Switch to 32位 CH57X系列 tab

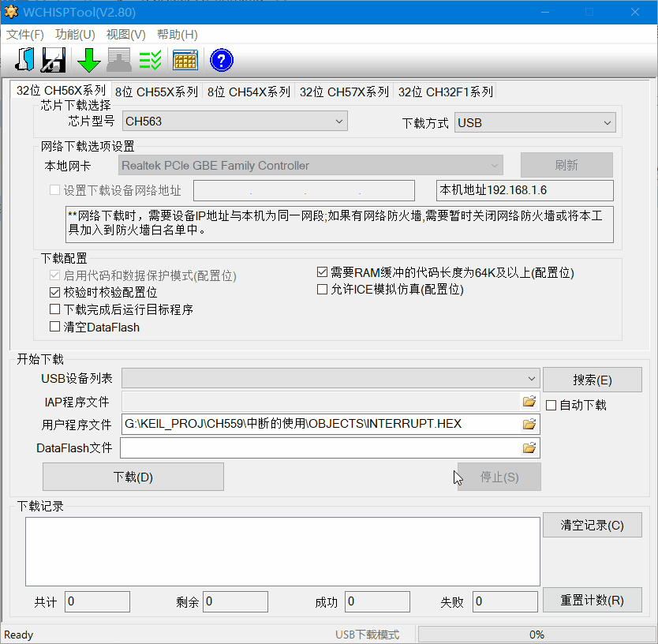(344, 92)
